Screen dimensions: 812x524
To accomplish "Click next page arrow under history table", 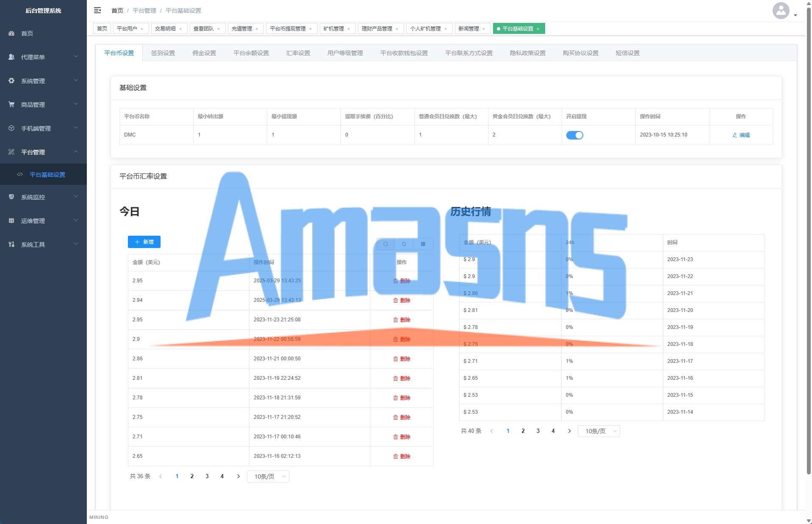I will [x=569, y=431].
